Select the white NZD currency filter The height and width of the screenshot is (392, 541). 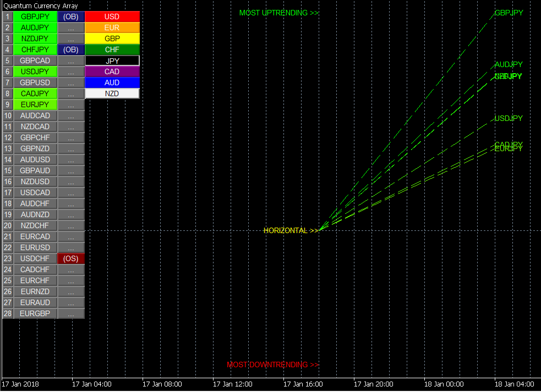click(x=112, y=93)
